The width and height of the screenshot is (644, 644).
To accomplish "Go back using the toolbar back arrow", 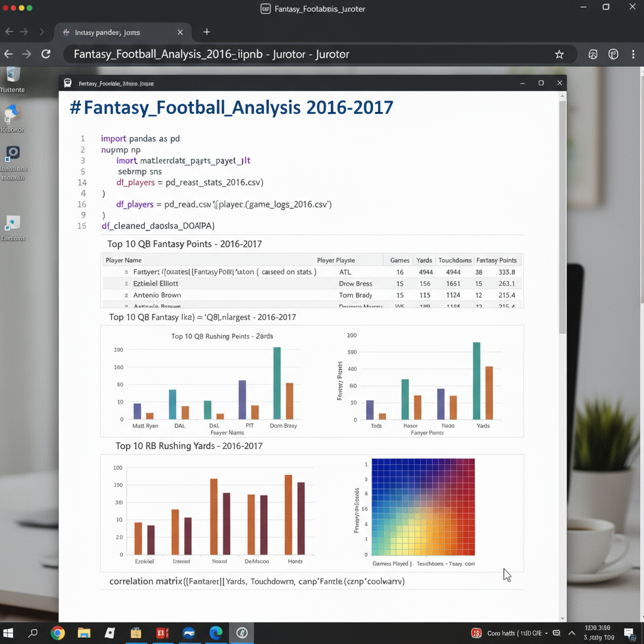I will coord(9,54).
